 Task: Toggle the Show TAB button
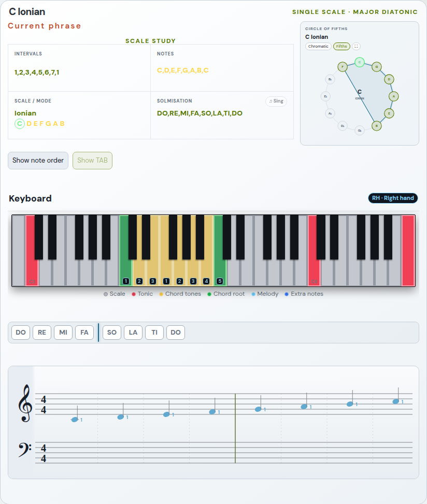tap(92, 161)
